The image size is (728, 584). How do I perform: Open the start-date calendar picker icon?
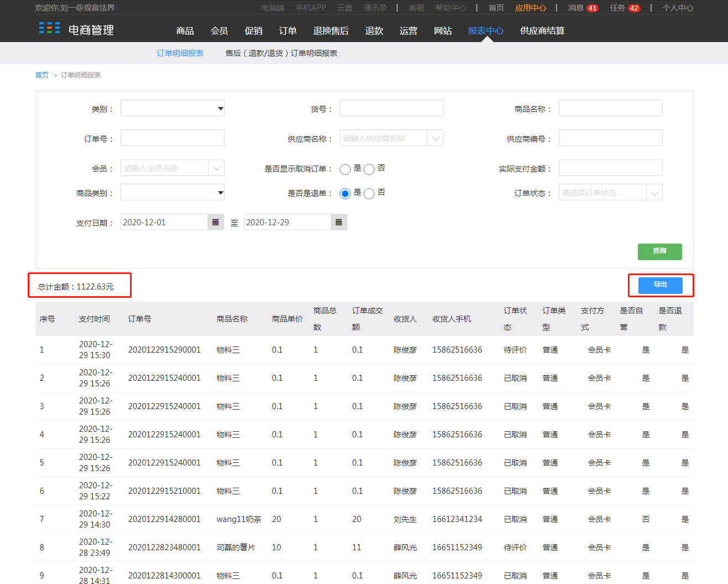(216, 222)
